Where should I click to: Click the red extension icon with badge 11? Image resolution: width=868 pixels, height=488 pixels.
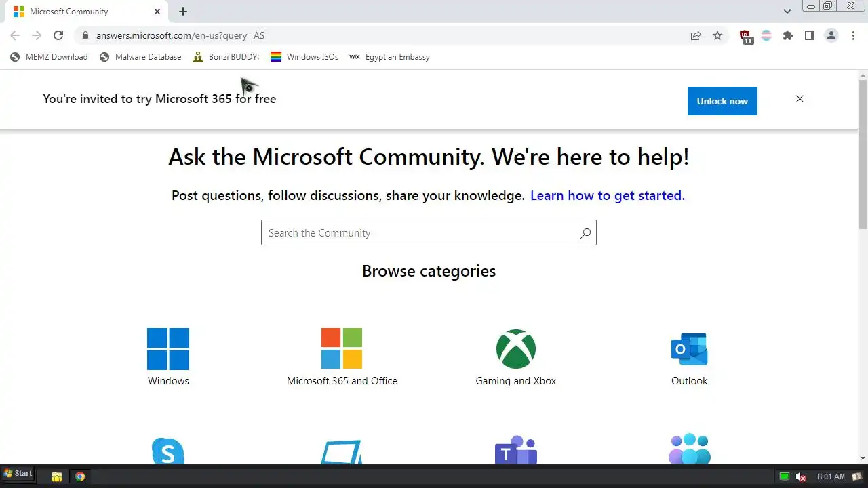click(745, 36)
